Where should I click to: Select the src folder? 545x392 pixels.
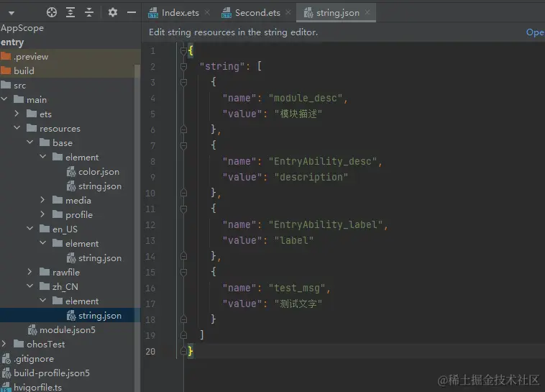[x=20, y=85]
